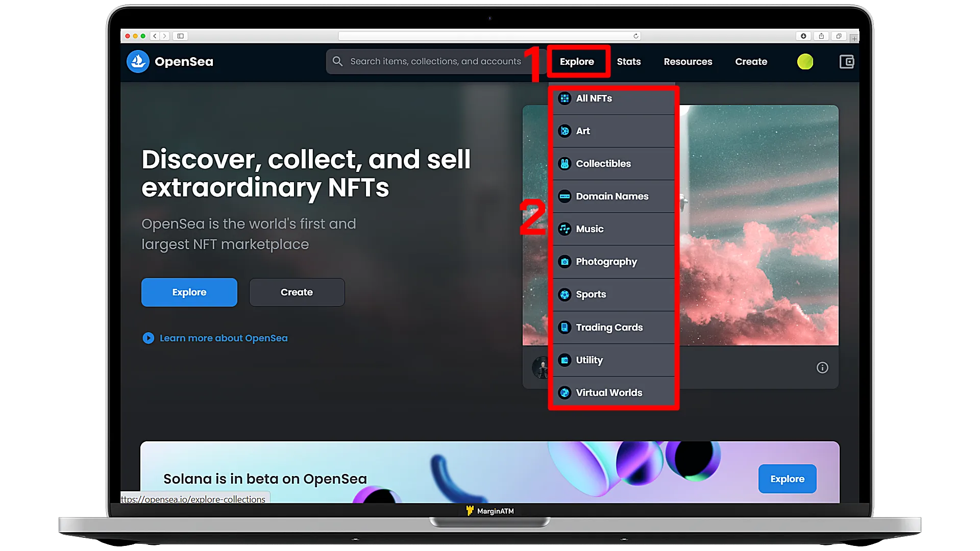
Task: Click the play icon beside Learn more
Action: point(148,338)
